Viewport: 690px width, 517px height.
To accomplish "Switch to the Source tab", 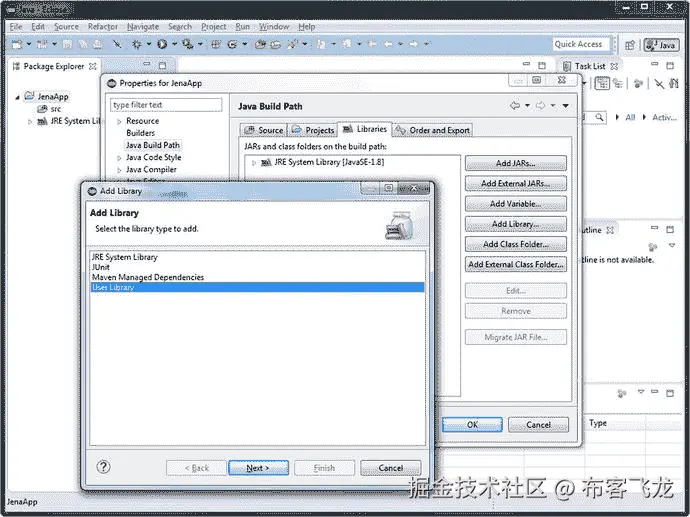I will [x=264, y=130].
